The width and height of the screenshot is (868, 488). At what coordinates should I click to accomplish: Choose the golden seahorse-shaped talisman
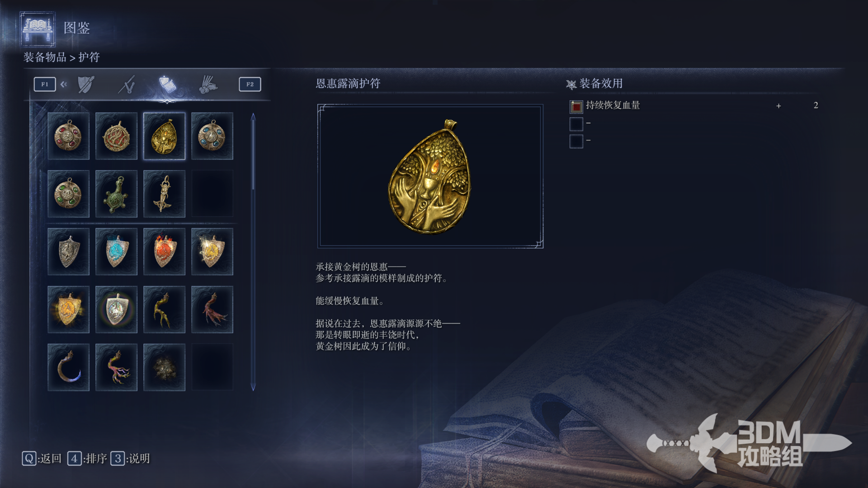164,194
